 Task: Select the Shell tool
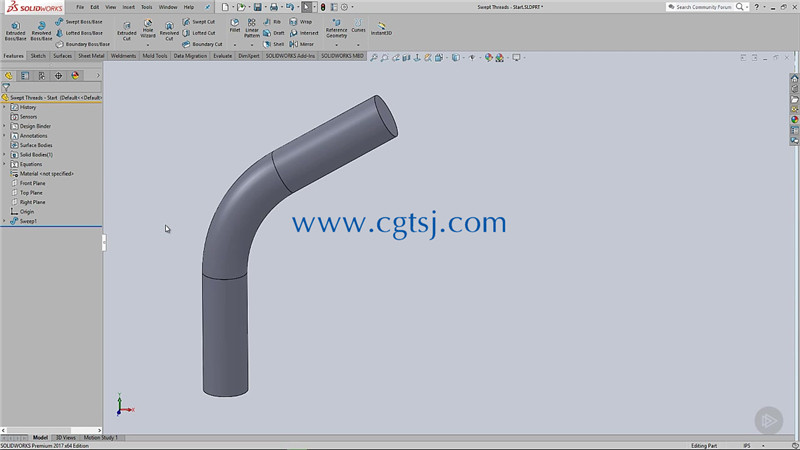click(274, 44)
